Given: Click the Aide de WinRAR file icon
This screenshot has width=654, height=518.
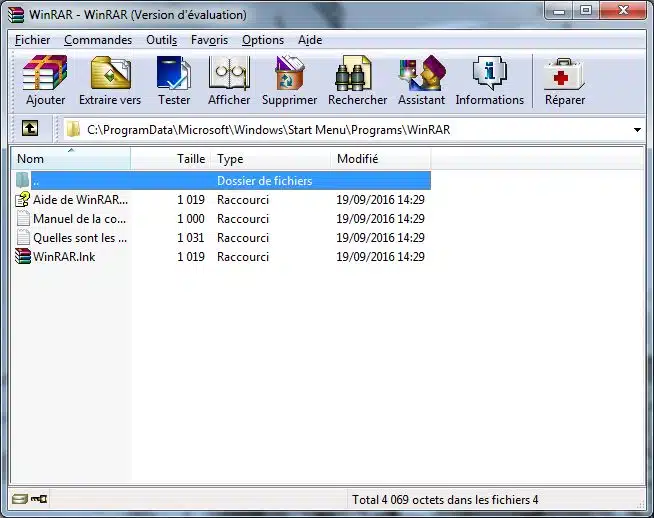Looking at the screenshot, I should point(23,199).
